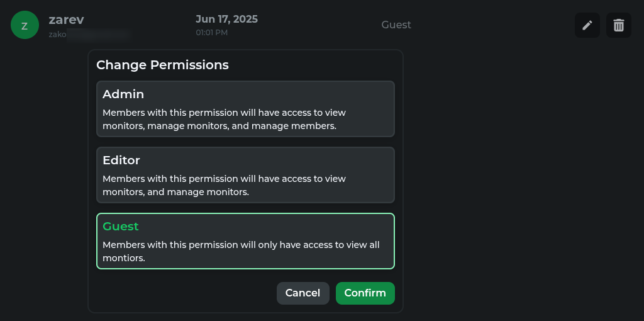The image size is (644, 321).
Task: Select the Editor permission option
Action: 246,175
